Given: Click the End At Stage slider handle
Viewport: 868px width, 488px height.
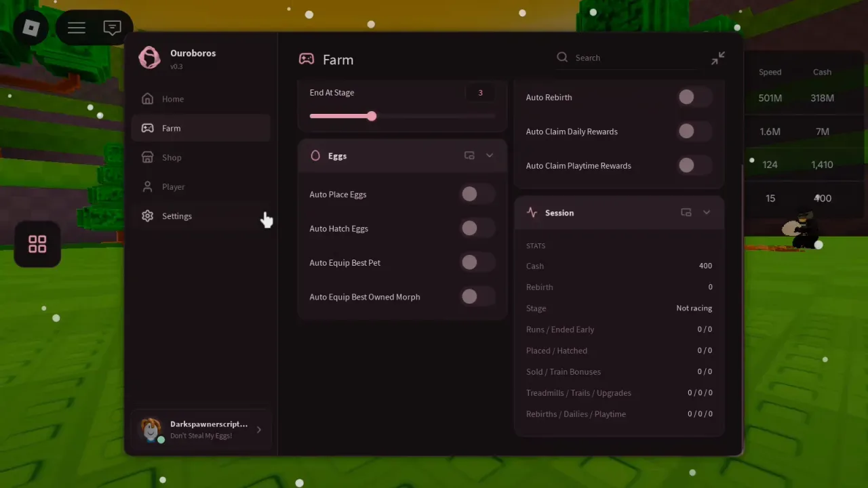Looking at the screenshot, I should point(372,116).
